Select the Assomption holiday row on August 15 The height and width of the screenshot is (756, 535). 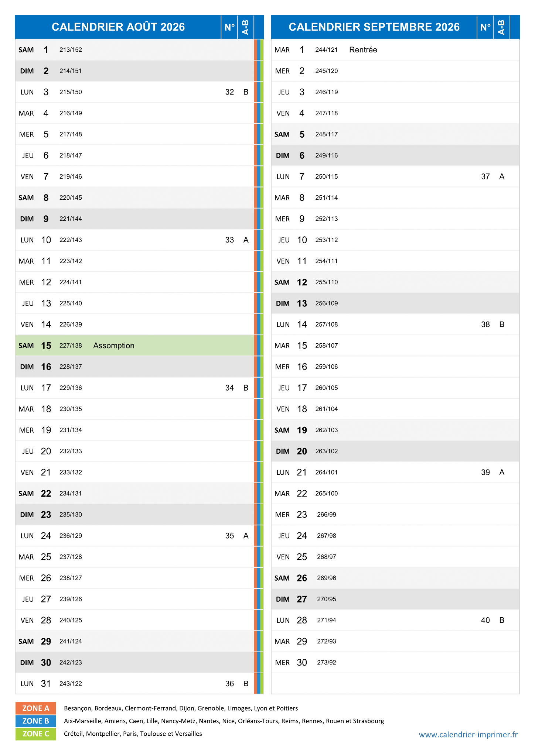134,346
